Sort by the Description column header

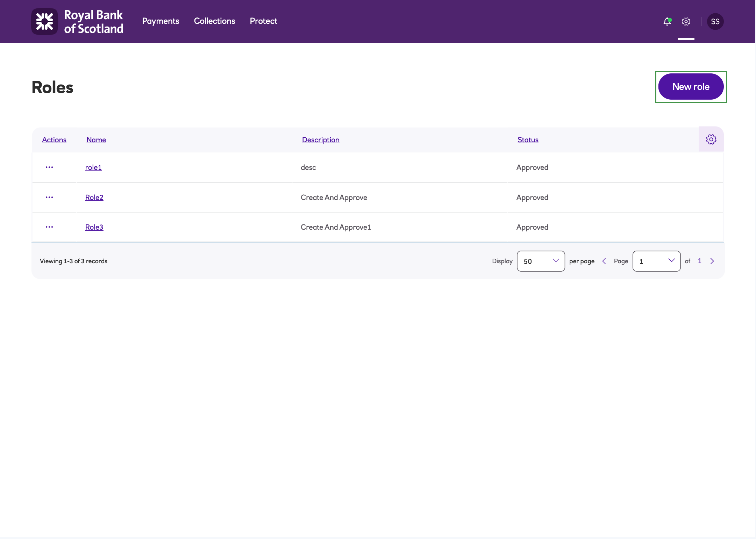(x=321, y=140)
